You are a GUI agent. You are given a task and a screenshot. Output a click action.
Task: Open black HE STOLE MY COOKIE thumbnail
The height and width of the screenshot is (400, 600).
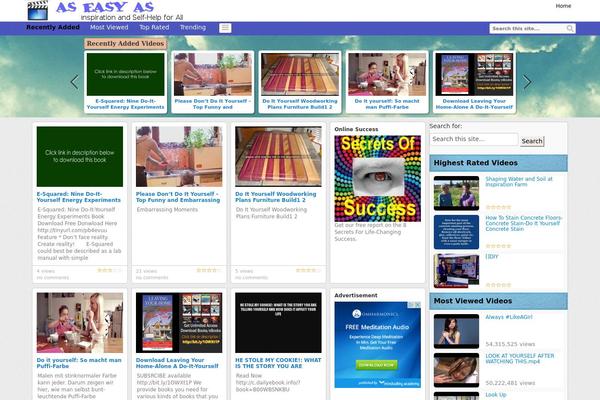point(279,323)
